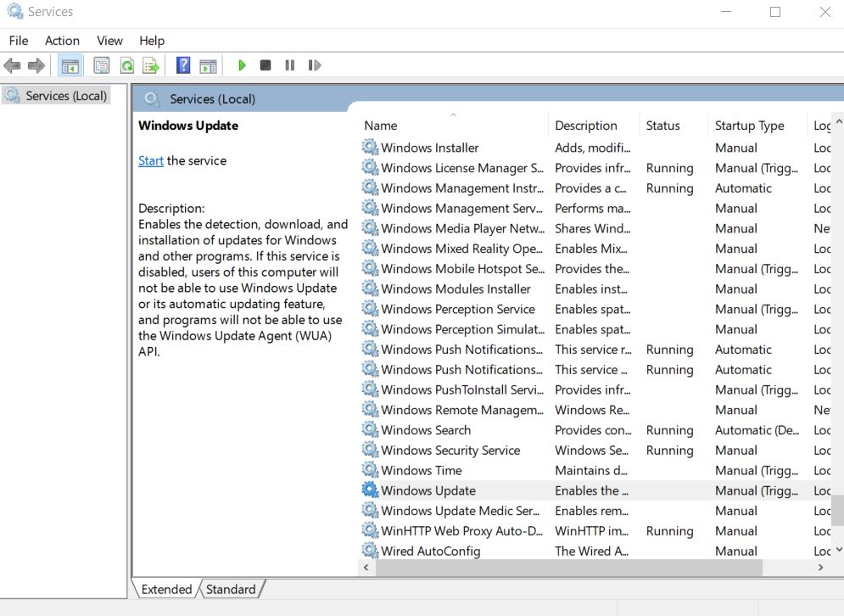Click the gear icon beside Windows Installer
844x616 pixels.
coord(370,147)
